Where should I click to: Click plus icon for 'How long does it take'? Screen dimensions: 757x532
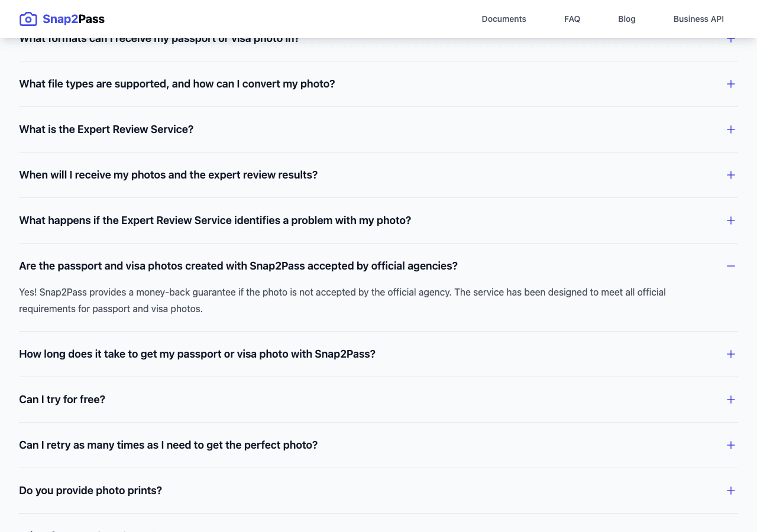pyautogui.click(x=731, y=354)
